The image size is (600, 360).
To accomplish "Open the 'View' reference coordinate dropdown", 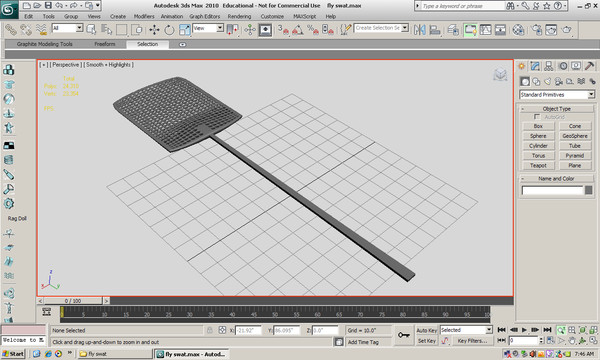I will (220, 28).
